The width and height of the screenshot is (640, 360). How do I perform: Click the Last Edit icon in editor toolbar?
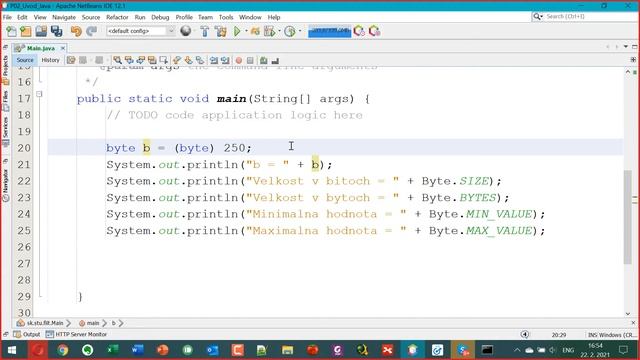tap(71, 60)
